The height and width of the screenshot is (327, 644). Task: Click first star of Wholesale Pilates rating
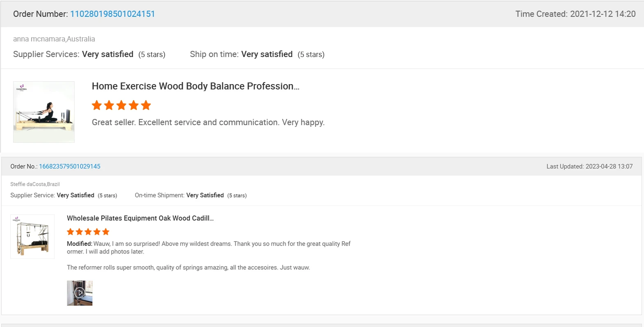(x=71, y=232)
